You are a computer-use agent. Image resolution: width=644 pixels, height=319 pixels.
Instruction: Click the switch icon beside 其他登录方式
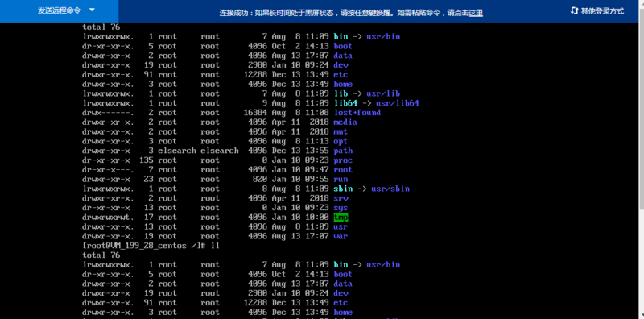coord(574,11)
